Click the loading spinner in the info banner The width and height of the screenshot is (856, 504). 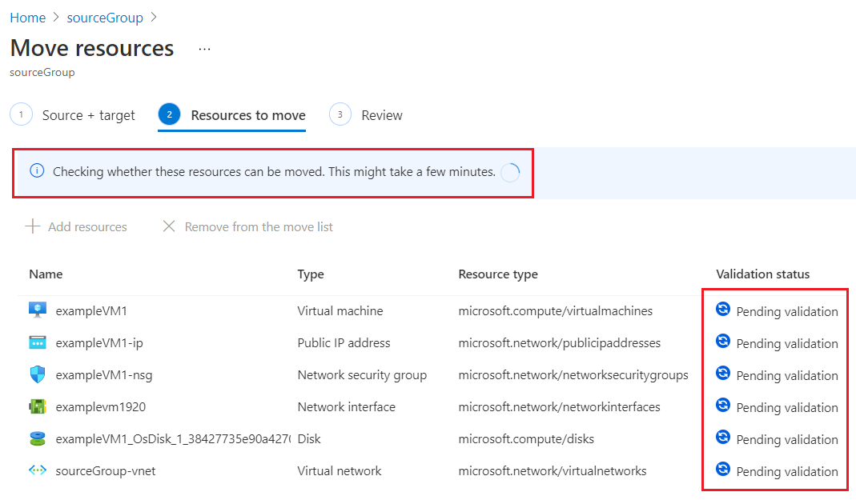[510, 171]
